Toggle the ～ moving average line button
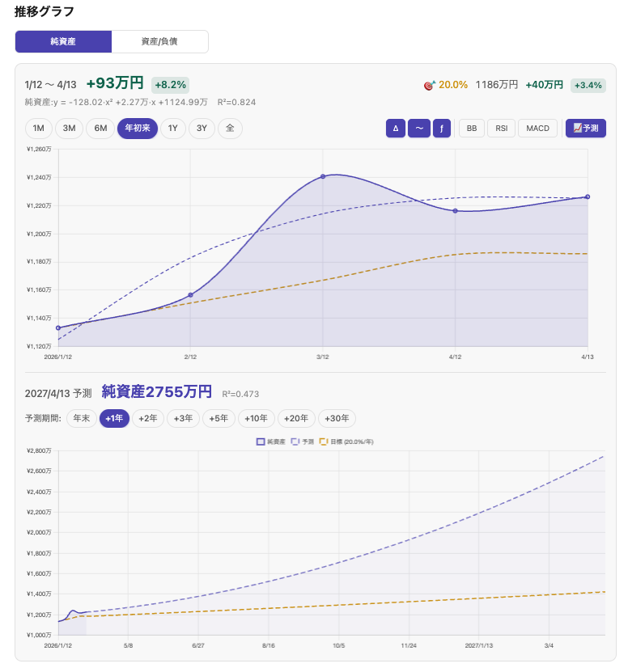 click(x=418, y=129)
